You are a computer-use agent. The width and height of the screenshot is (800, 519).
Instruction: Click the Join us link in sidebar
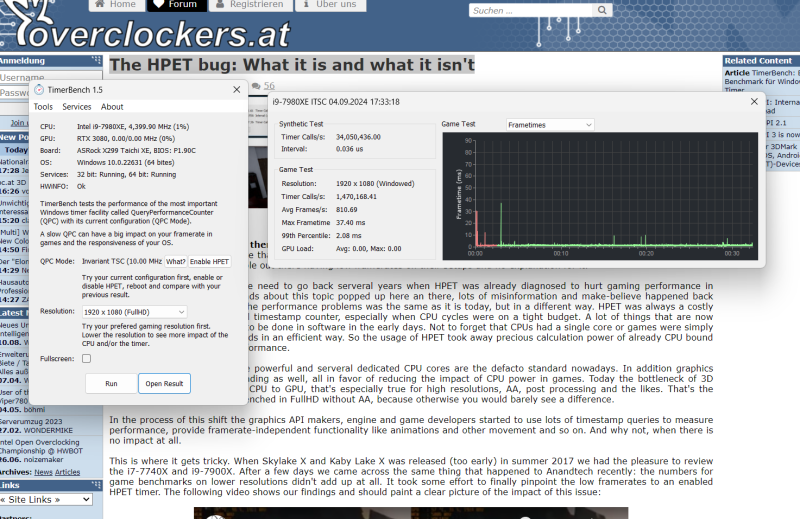click(x=19, y=123)
